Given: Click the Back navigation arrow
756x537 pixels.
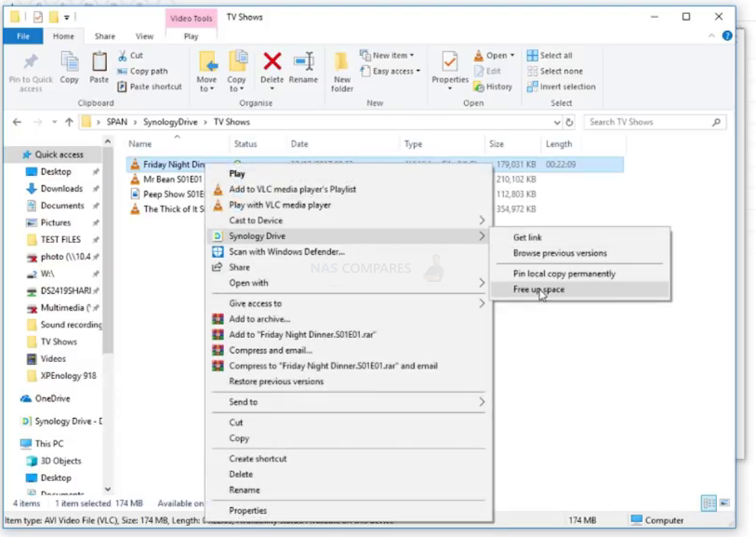Looking at the screenshot, I should click(x=18, y=122).
